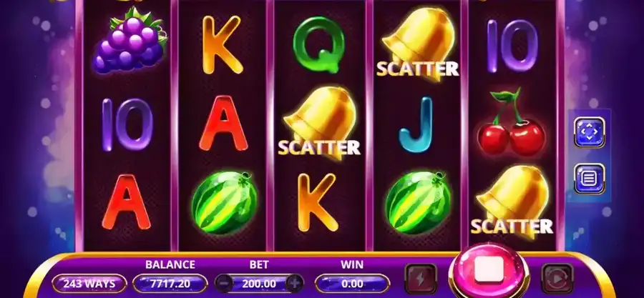Toggle turbo mode lightning icon
644x298 pixels.
click(x=421, y=279)
